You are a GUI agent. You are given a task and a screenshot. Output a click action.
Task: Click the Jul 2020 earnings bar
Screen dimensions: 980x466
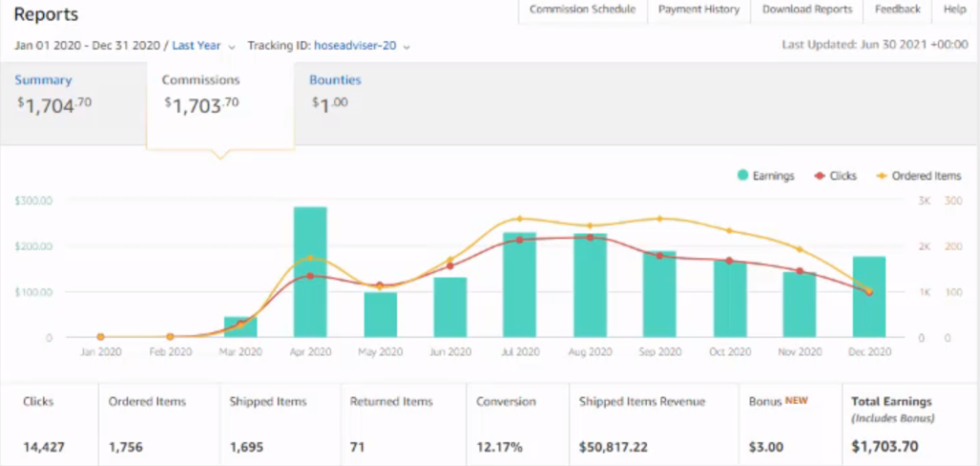coord(520,285)
